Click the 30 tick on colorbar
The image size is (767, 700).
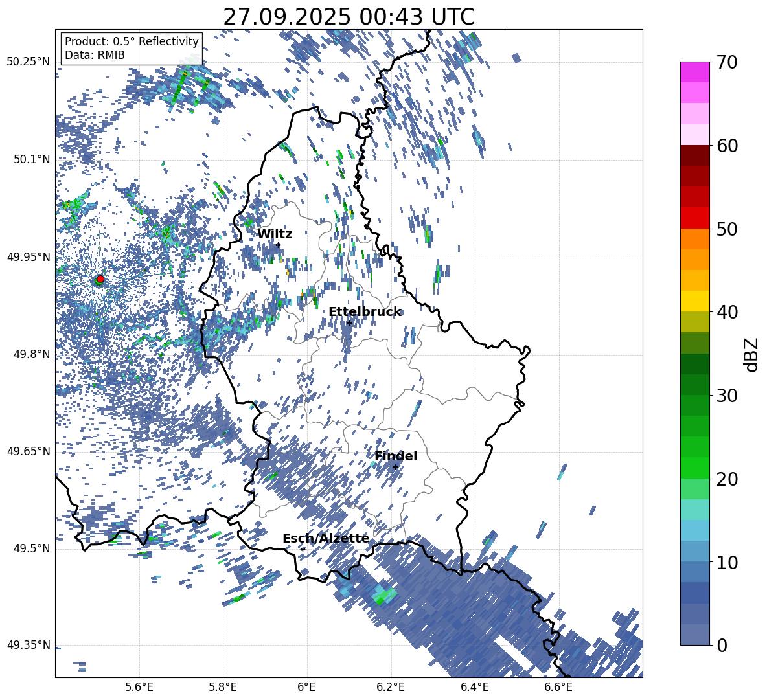pyautogui.click(x=727, y=396)
